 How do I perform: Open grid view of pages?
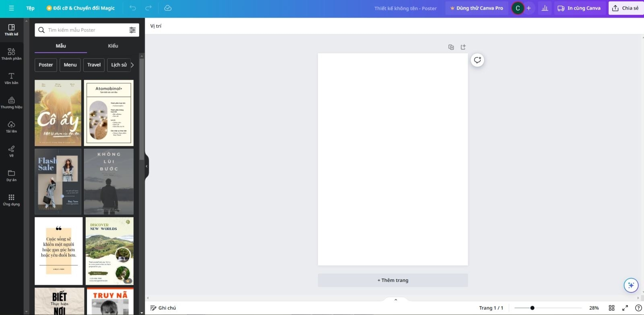click(x=612, y=308)
